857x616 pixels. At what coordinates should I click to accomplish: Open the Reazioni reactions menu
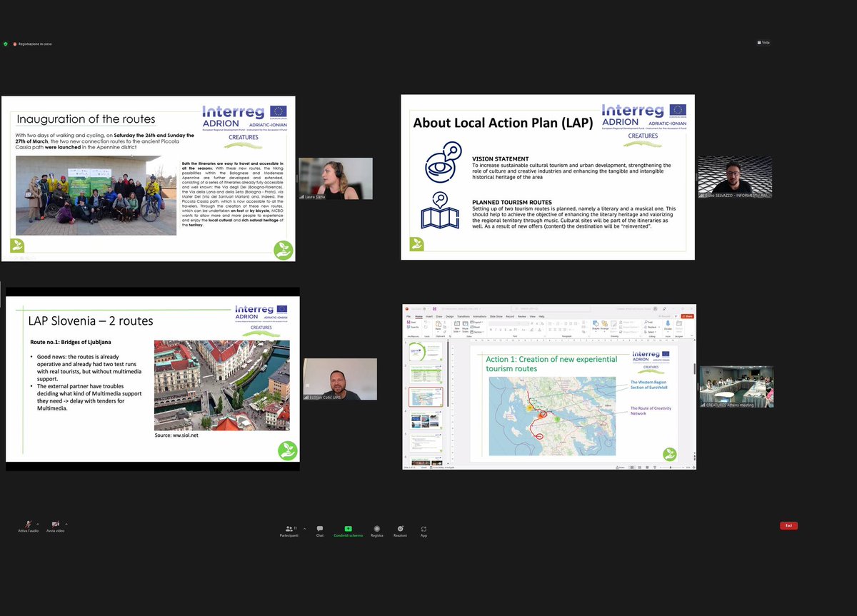point(400,530)
